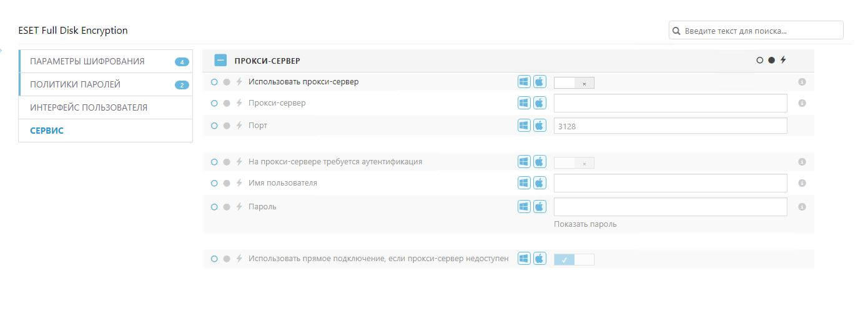Select the empty circle flag in the Пароль row
Viewport: 868px width, 323px height.
pos(214,207)
